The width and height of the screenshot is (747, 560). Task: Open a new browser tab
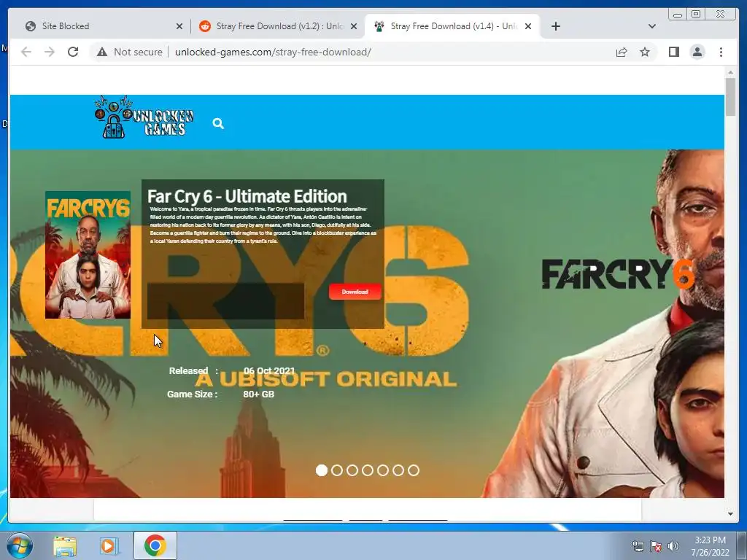pyautogui.click(x=555, y=26)
